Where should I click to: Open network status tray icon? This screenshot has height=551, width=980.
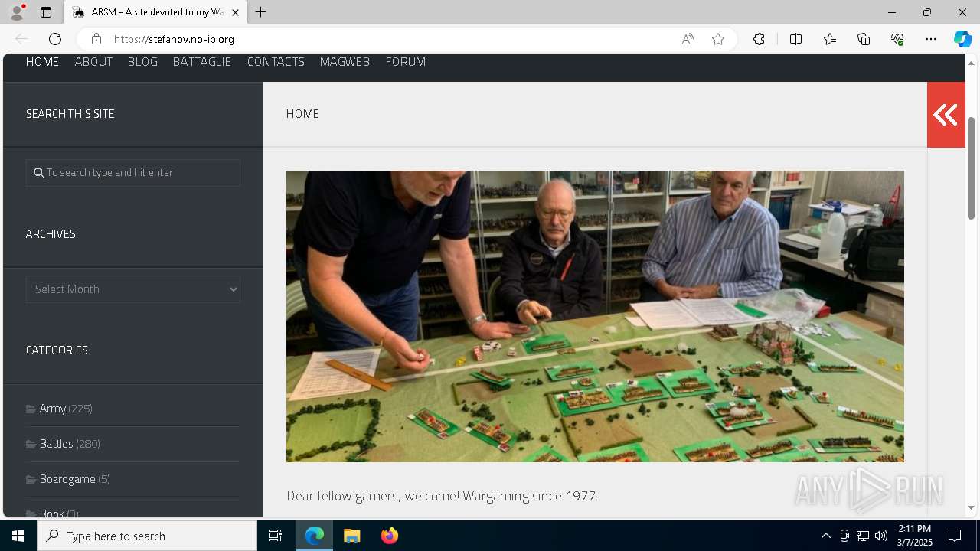(862, 536)
